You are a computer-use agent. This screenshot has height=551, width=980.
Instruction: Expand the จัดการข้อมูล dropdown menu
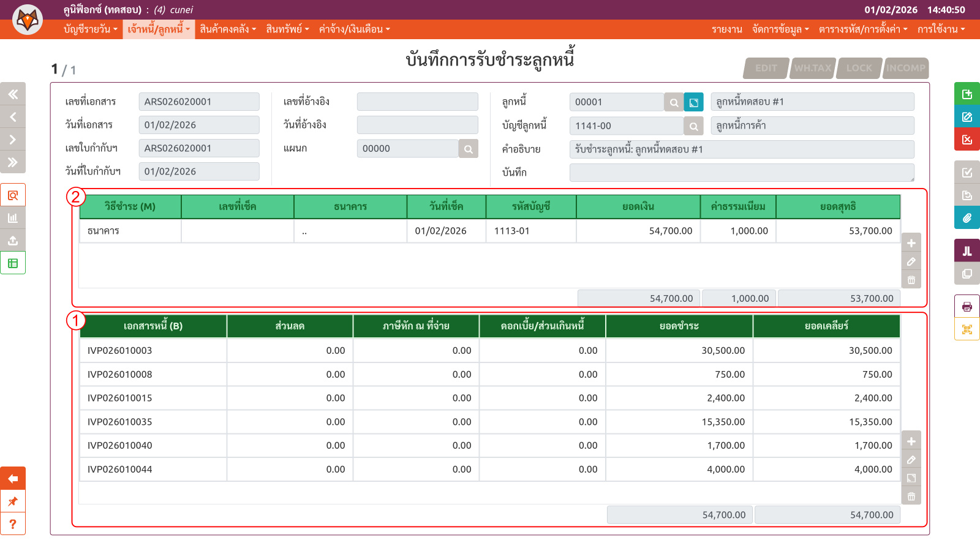click(780, 29)
